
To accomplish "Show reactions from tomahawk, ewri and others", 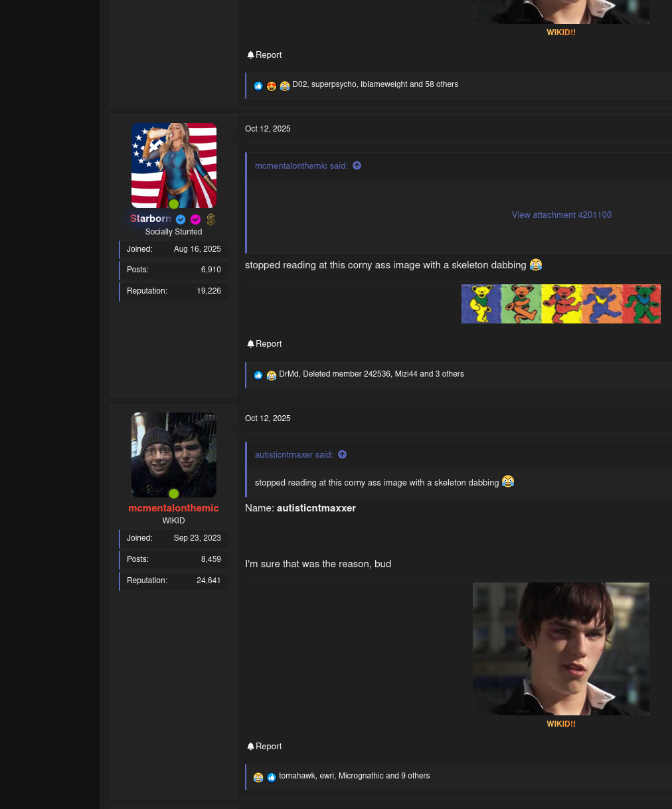I will (x=354, y=776).
